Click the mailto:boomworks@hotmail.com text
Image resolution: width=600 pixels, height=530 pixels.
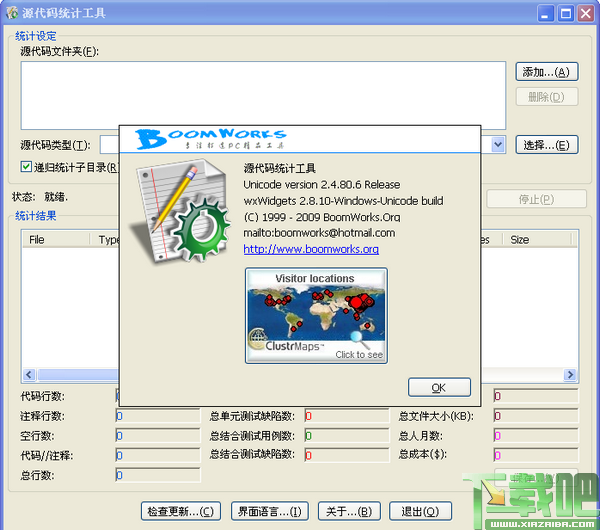[x=319, y=233]
